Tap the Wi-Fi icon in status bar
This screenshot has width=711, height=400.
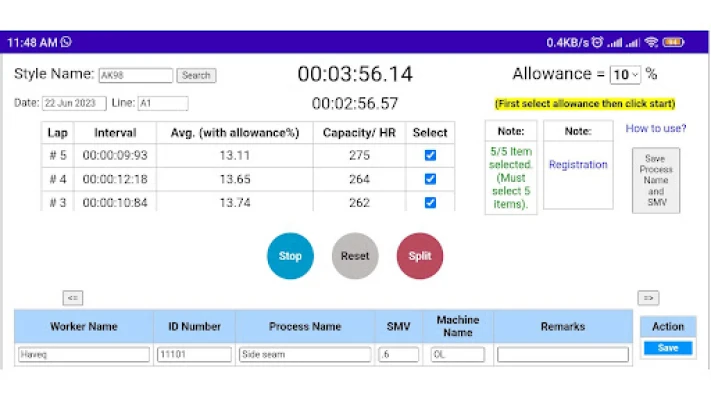pyautogui.click(x=651, y=42)
